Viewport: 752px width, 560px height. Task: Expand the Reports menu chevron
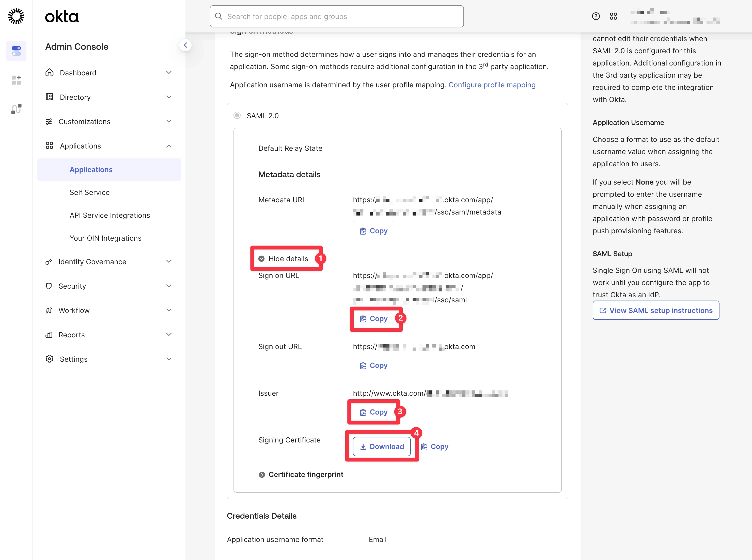click(x=169, y=335)
